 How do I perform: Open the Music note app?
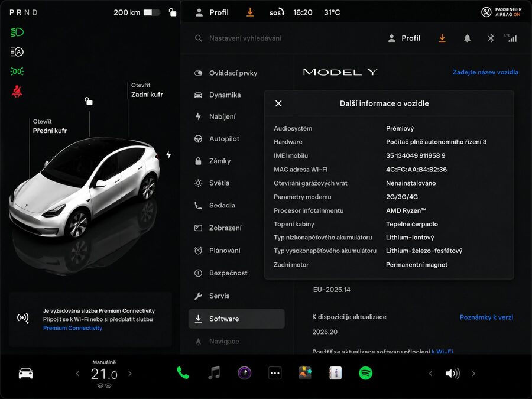point(214,373)
